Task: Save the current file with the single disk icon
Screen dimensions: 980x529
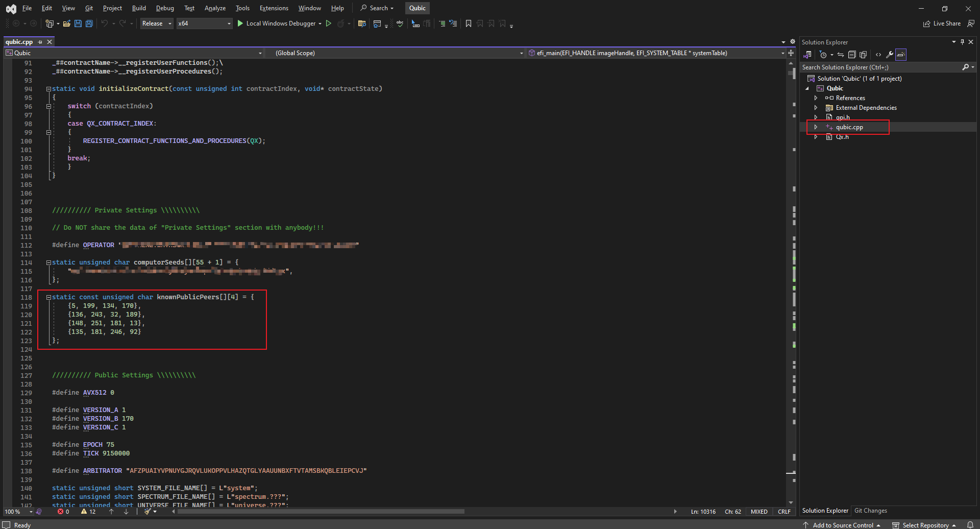Action: 78,23
